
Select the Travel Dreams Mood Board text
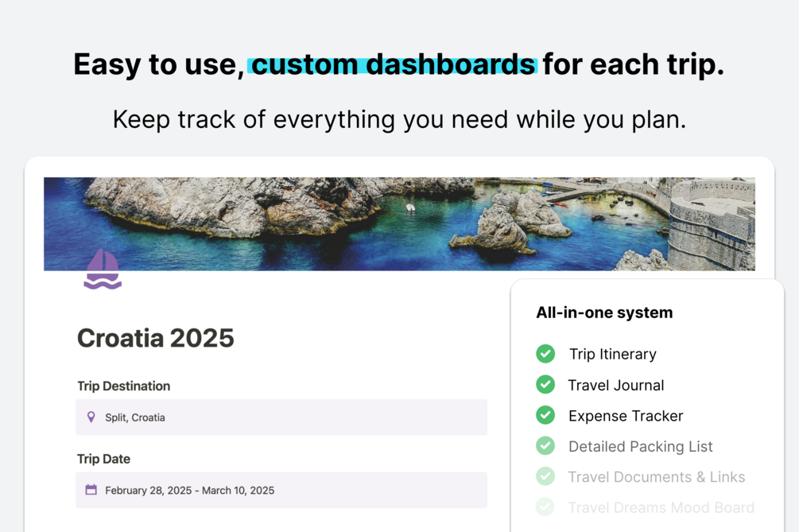[x=661, y=507]
